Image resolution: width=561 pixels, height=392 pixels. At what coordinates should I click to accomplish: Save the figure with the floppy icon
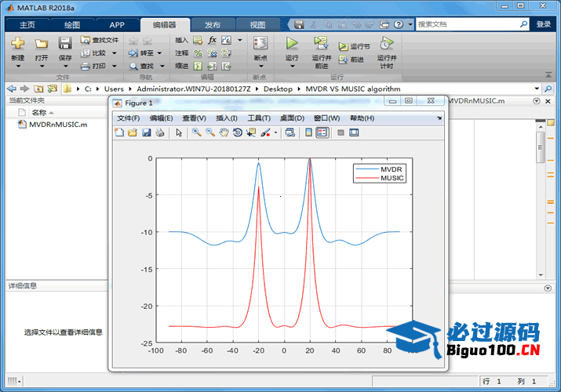(x=147, y=132)
